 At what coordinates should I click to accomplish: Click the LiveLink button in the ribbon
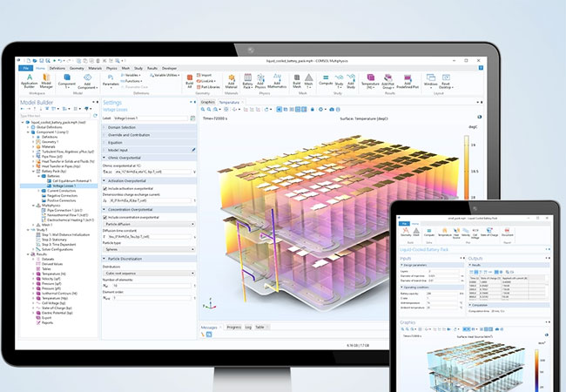(x=206, y=81)
